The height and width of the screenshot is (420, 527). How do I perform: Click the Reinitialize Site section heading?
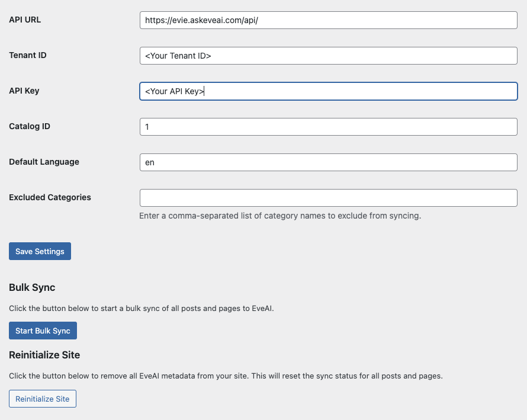coord(44,355)
